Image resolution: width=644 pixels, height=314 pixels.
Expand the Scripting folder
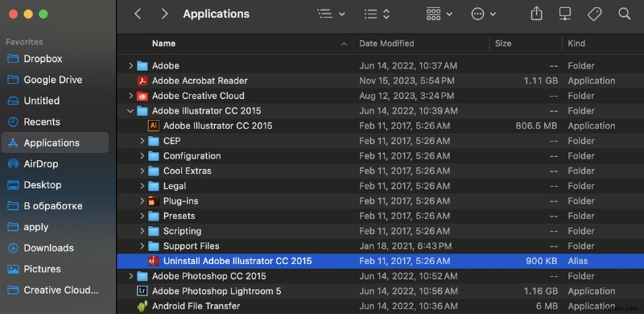(142, 231)
